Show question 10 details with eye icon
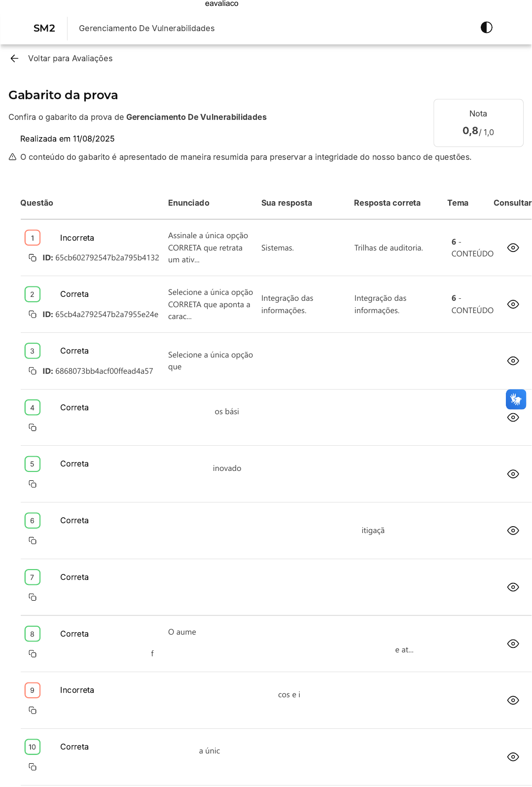 coord(513,757)
